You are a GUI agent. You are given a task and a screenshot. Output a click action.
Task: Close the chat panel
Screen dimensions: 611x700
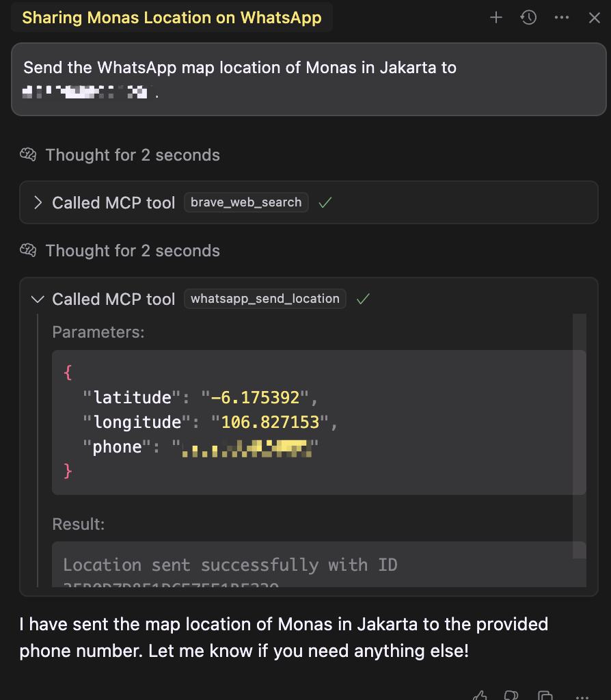click(x=594, y=18)
